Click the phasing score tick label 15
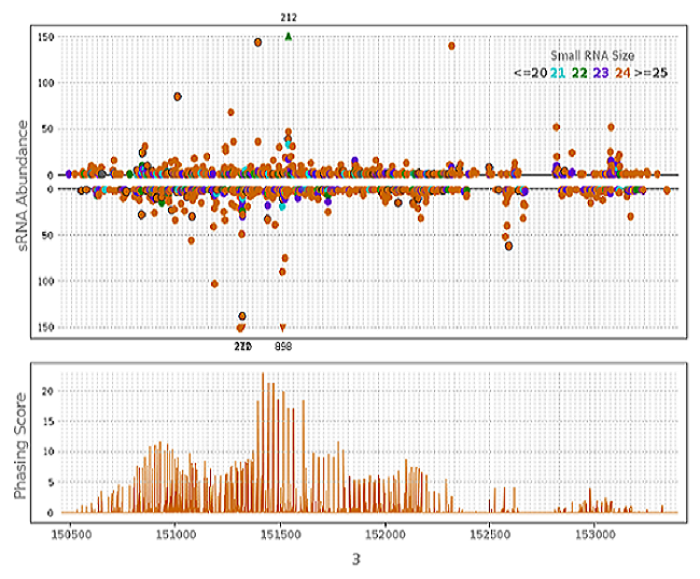Image resolution: width=700 pixels, height=579 pixels. pos(48,421)
